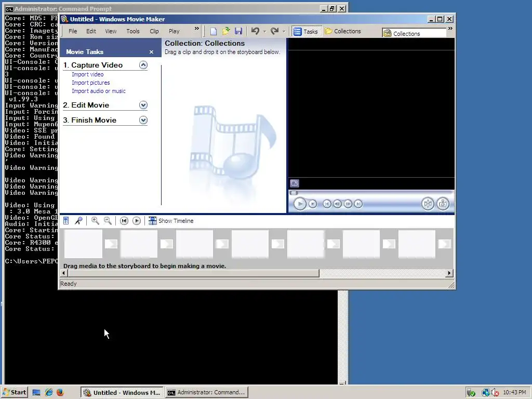Click the storyboard scroll left arrow
Image resolution: width=532 pixels, height=399 pixels.
pos(64,273)
